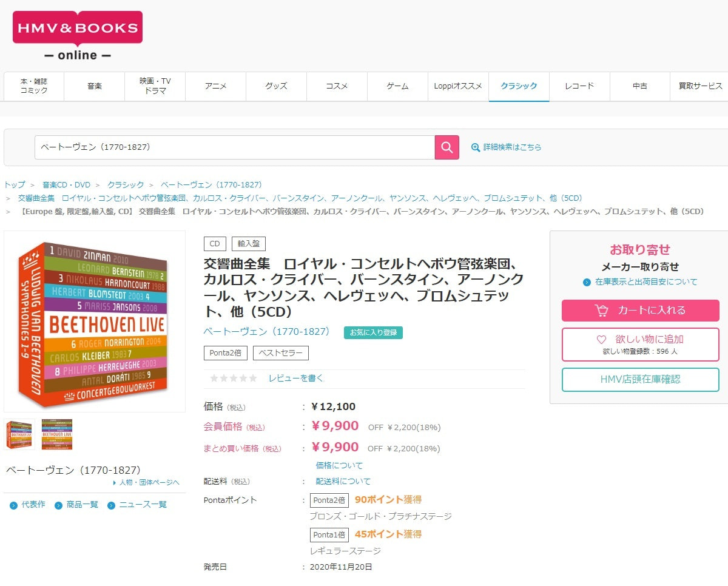The height and width of the screenshot is (586, 728).
Task: Click the search field with ベートーヴェン text
Action: coord(235,147)
